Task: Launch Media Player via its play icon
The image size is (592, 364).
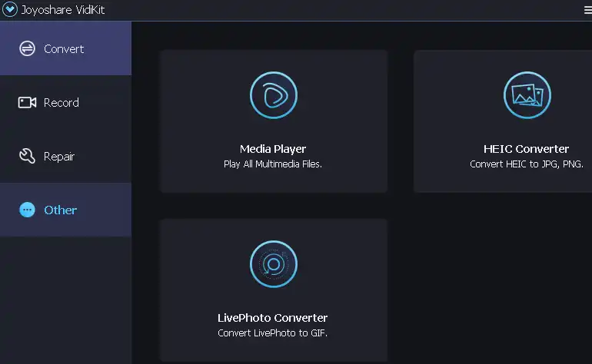Action: pos(273,95)
